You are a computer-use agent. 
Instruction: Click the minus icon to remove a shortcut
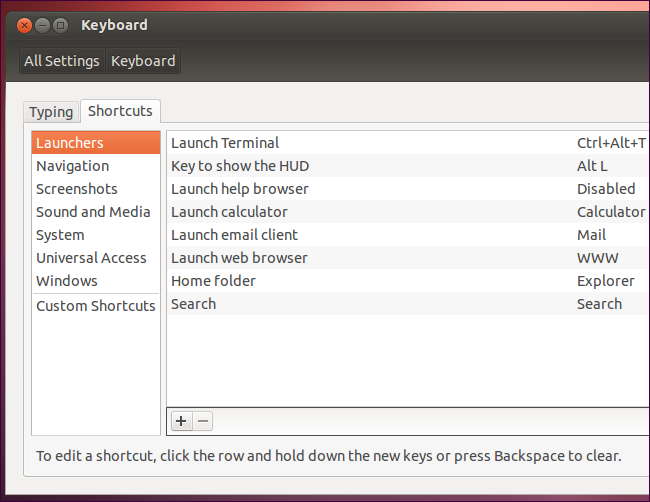tap(203, 421)
